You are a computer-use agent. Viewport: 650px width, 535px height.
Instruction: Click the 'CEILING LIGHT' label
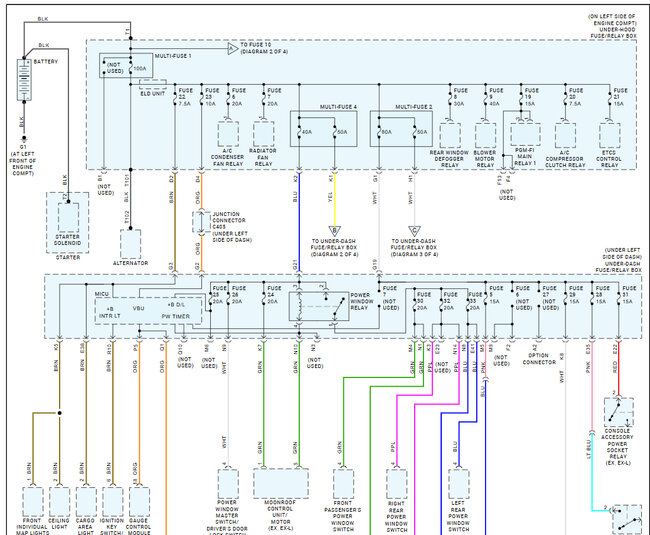(x=59, y=523)
